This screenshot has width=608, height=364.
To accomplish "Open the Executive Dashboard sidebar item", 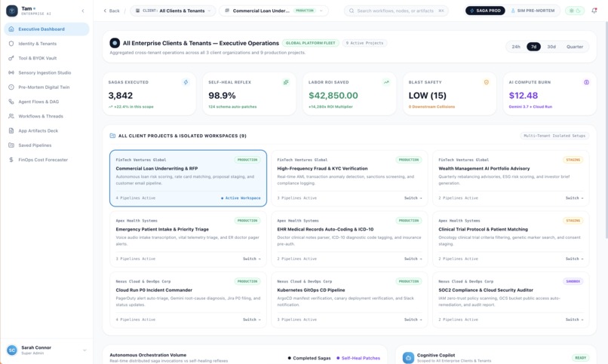I will click(x=47, y=29).
